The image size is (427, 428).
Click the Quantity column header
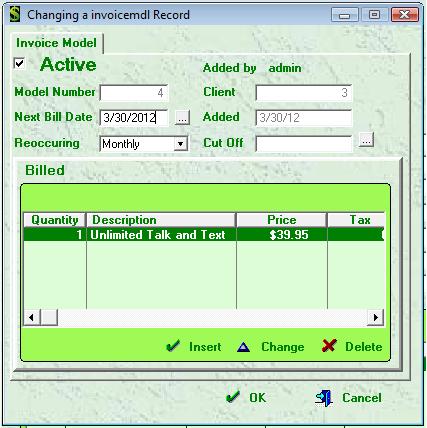point(55,220)
